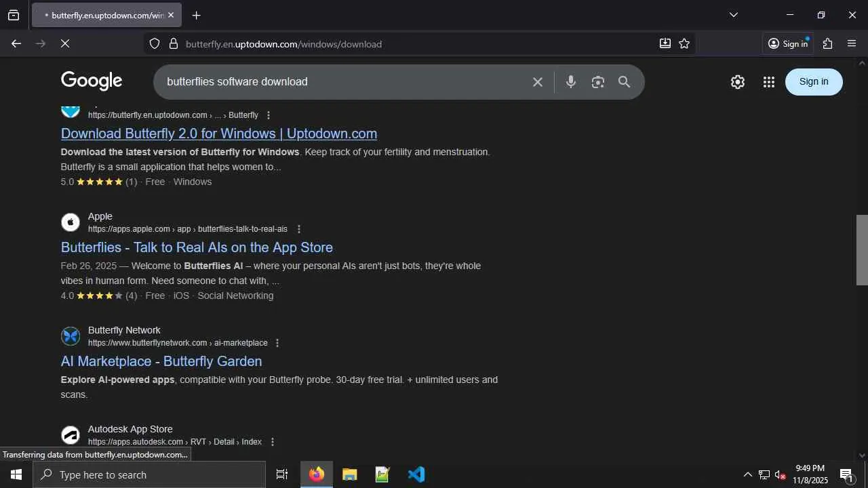Image resolution: width=868 pixels, height=488 pixels.
Task: Open a new browser tab
Action: coord(196,15)
